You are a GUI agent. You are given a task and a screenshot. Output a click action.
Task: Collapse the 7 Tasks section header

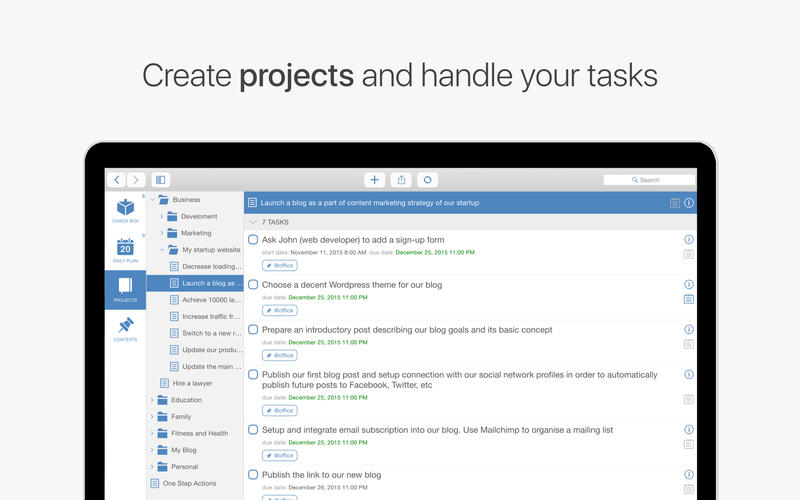pos(252,222)
